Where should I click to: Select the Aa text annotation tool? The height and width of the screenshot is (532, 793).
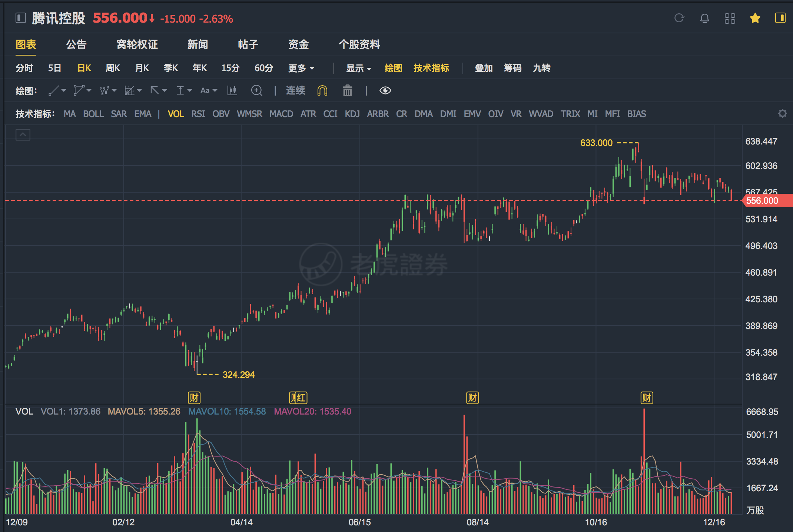pyautogui.click(x=205, y=90)
